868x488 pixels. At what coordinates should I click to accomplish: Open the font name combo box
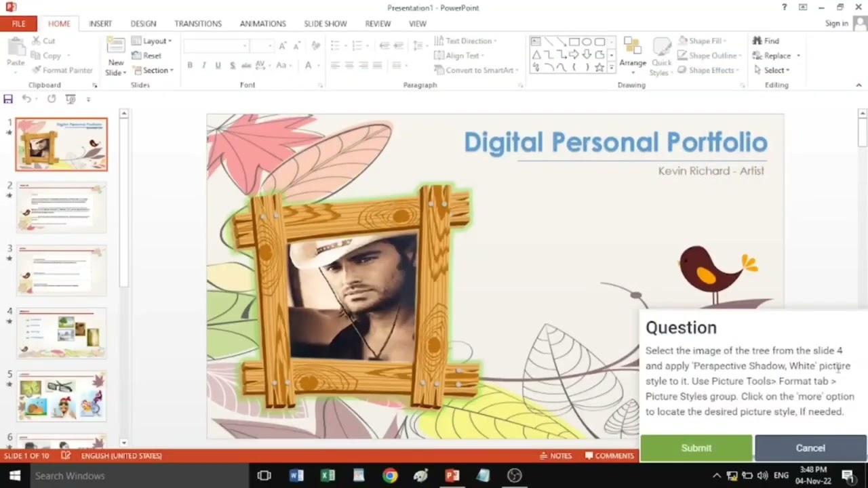[216, 45]
